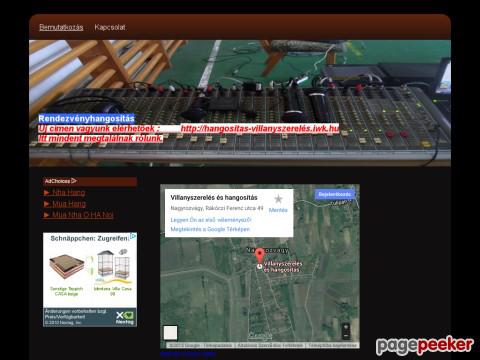Open the Megtekintés a Google Térképen link
Image resolution: width=480 pixels, height=360 pixels.
point(210,229)
